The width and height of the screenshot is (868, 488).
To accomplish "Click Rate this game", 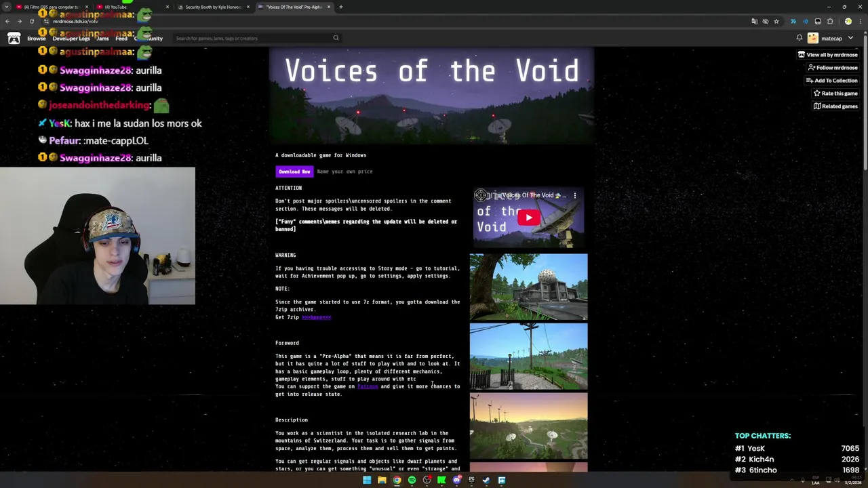I will pos(835,94).
